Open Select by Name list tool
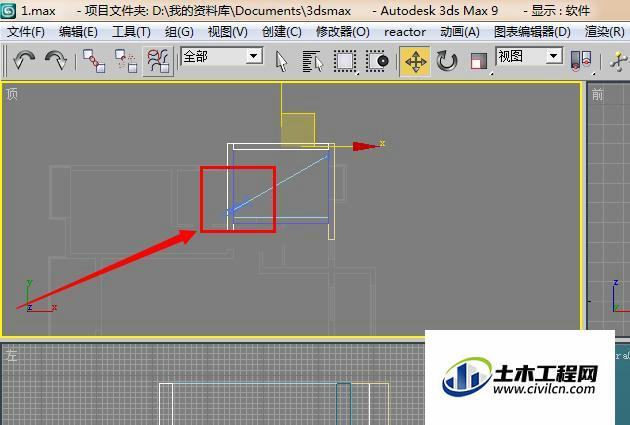Screen dimensions: 630x425 [x=313, y=61]
